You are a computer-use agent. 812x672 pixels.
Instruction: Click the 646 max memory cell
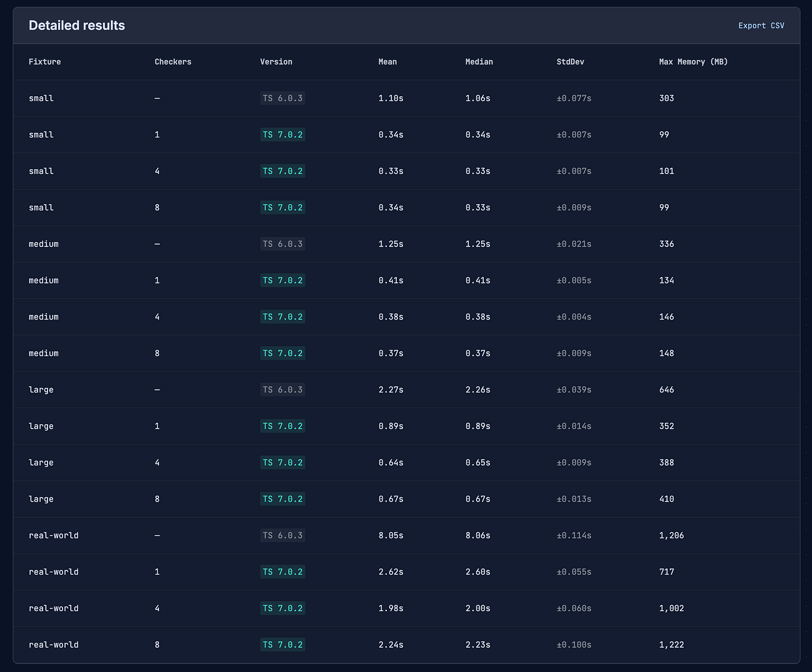pos(666,390)
